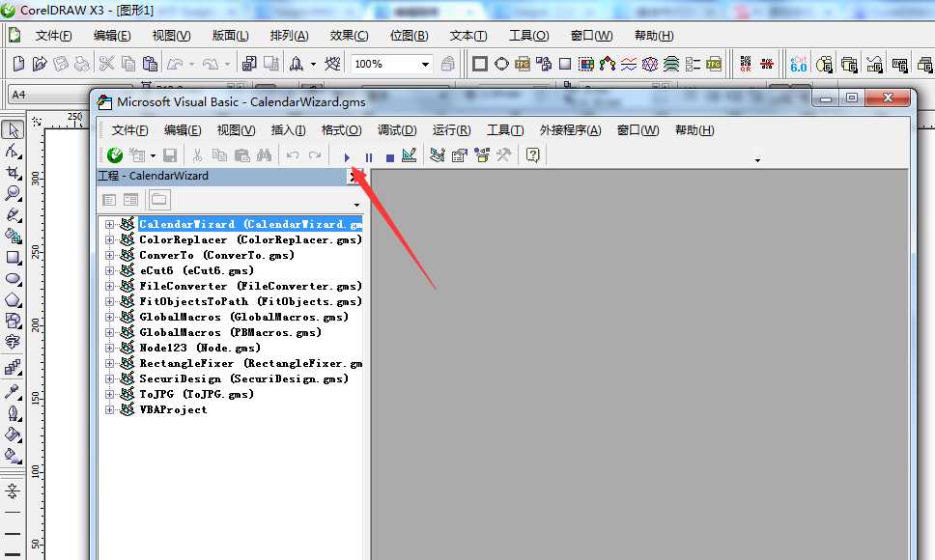935x560 pixels.
Task: Open VBA toolbar options arrow at right end
Action: click(757, 160)
